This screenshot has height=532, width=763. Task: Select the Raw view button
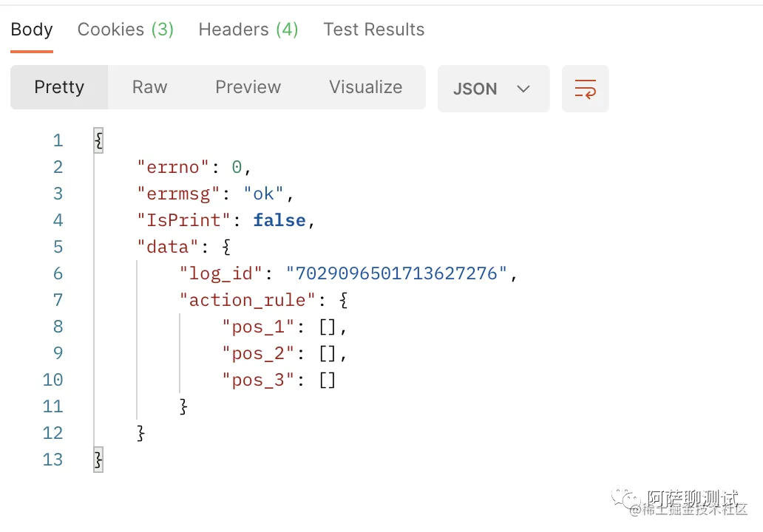149,87
